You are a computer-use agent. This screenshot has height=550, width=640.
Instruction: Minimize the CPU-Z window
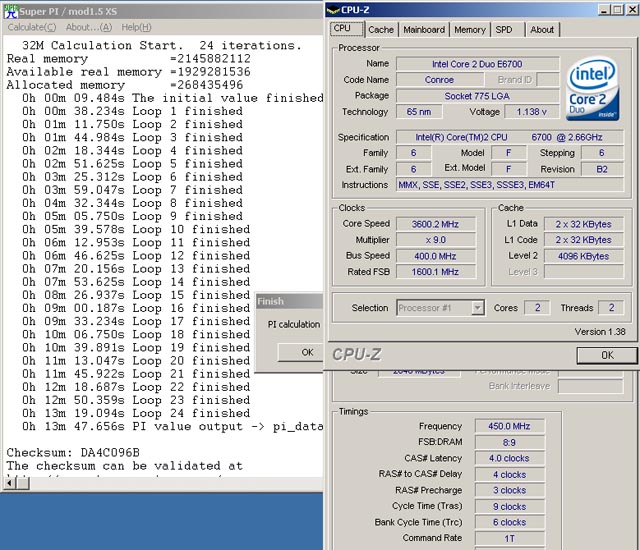(604, 10)
